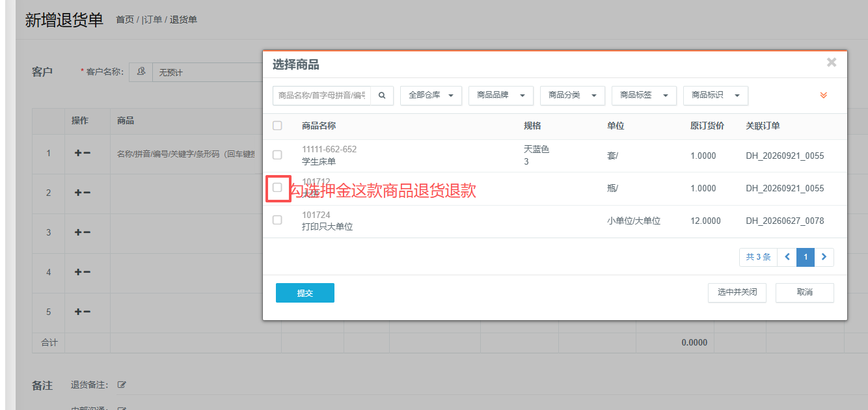Screen dimensions: 868x410
Task: Open 订单 from the breadcrumb
Action: (x=152, y=20)
